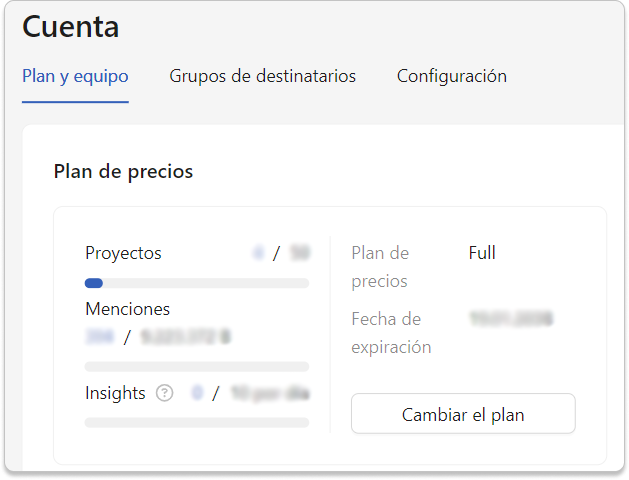Click the Proyectos usage progress bar
The image size is (629, 480).
(197, 283)
